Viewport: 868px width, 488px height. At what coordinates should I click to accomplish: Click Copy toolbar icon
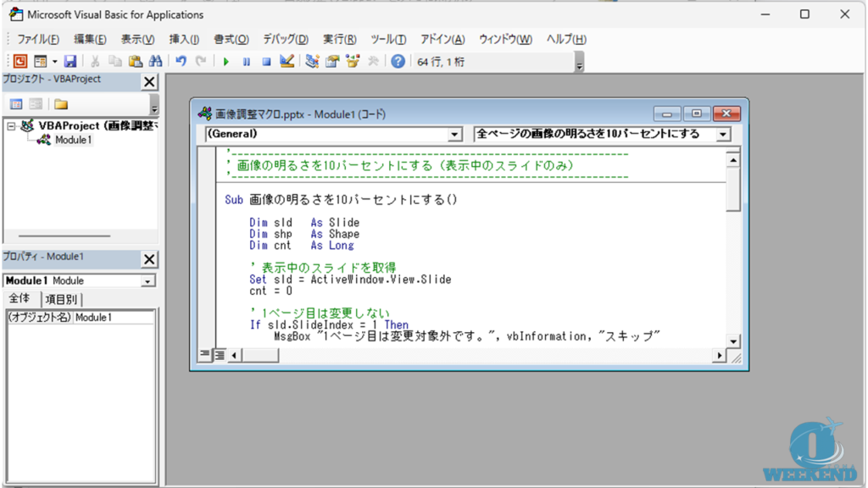(x=114, y=61)
